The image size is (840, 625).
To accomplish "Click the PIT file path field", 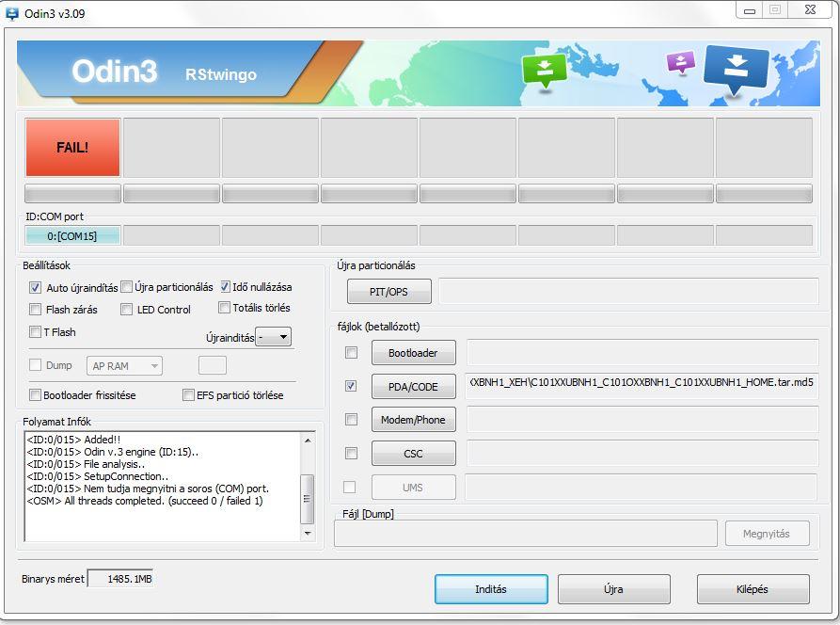I will (x=628, y=292).
